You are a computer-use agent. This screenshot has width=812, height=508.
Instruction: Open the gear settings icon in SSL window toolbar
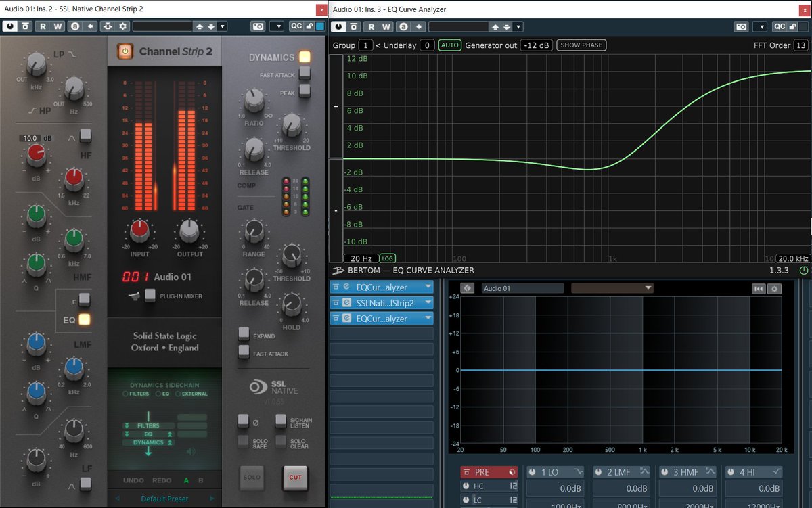click(123, 26)
